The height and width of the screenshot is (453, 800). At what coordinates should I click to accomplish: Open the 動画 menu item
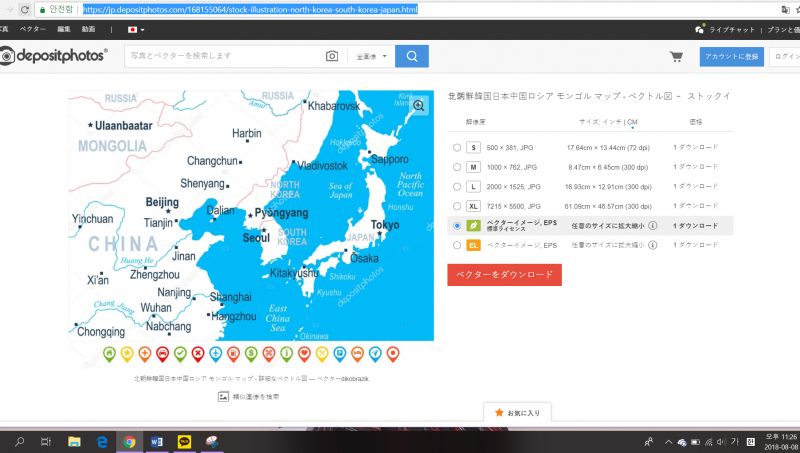click(x=89, y=30)
